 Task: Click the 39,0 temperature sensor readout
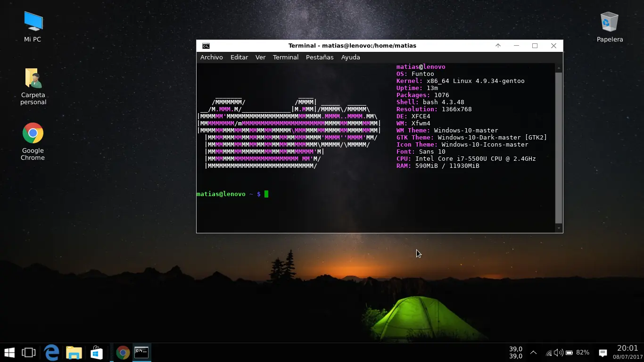point(516,353)
